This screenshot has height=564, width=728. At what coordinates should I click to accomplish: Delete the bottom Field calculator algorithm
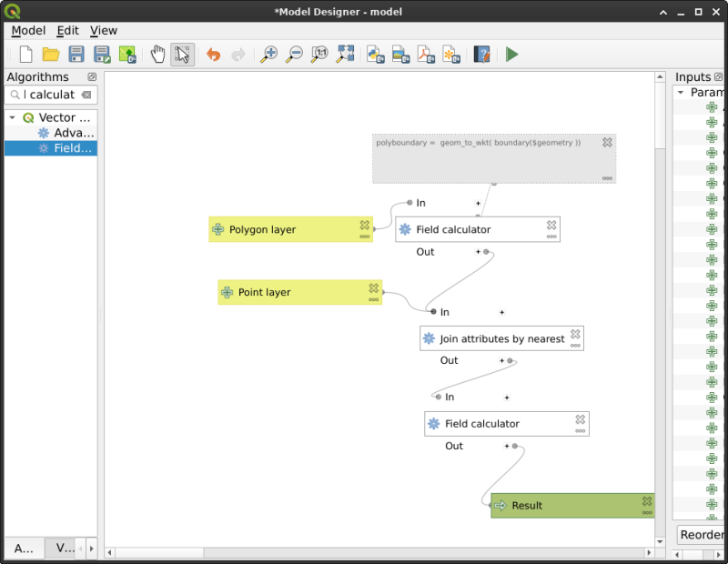coord(581,419)
